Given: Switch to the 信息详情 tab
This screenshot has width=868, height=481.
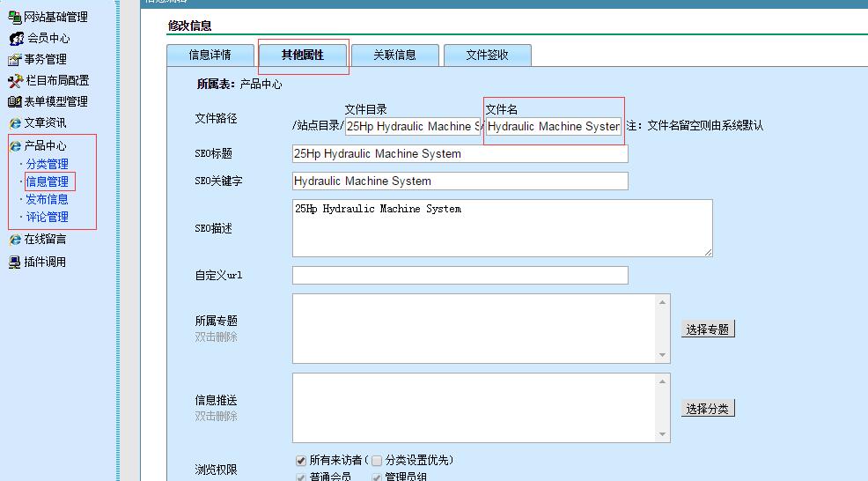Looking at the screenshot, I should (210, 55).
